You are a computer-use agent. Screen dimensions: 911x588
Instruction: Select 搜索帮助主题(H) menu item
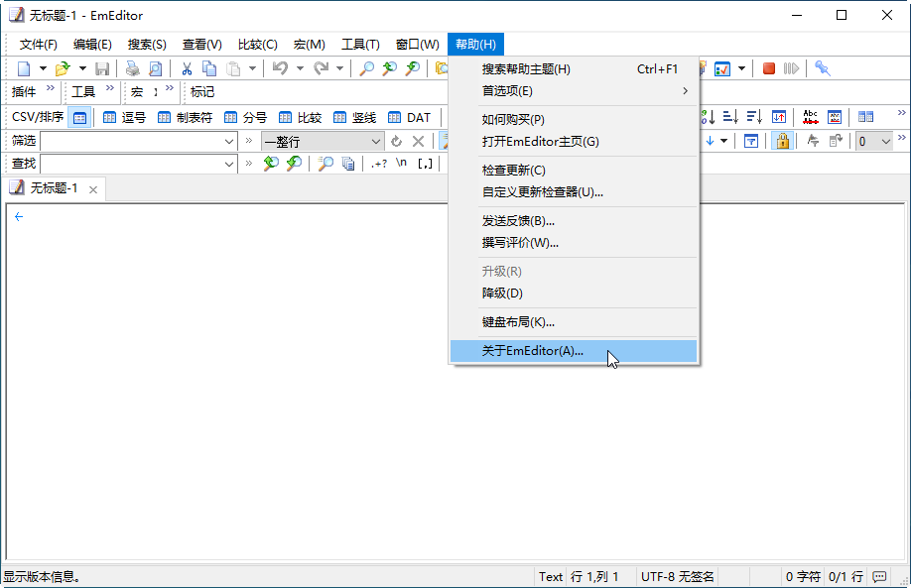coord(574,69)
